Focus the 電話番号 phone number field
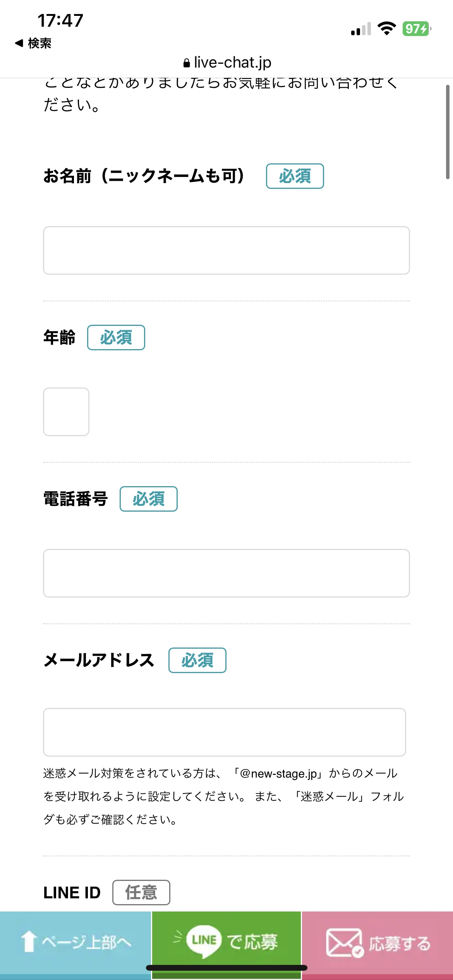The image size is (453, 980). 226,573
